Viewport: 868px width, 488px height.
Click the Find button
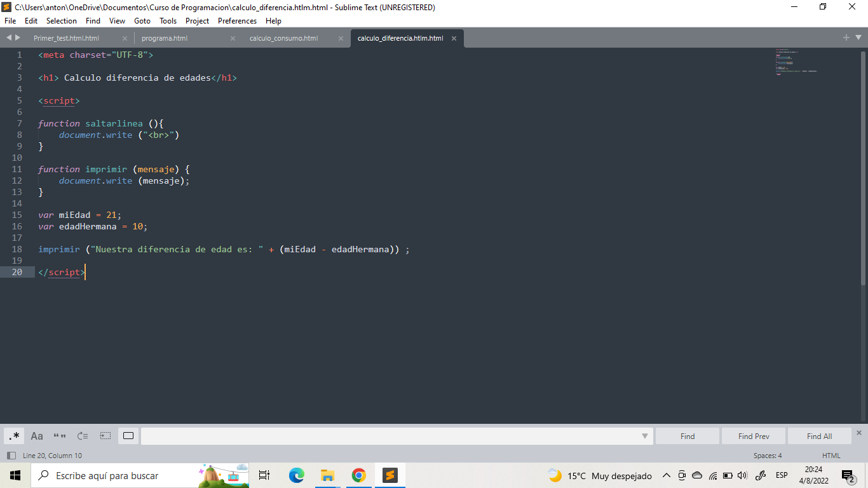[x=688, y=436]
